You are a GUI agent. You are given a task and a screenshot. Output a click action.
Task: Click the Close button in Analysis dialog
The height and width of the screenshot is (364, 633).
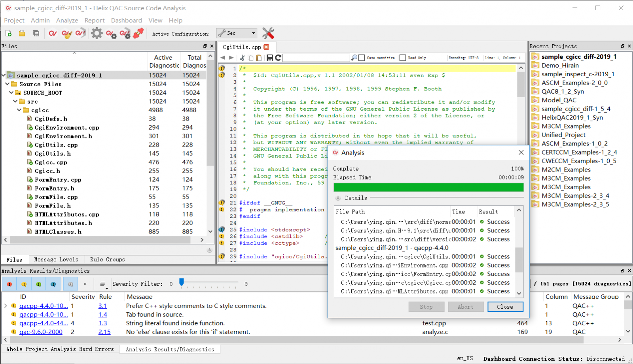(505, 307)
